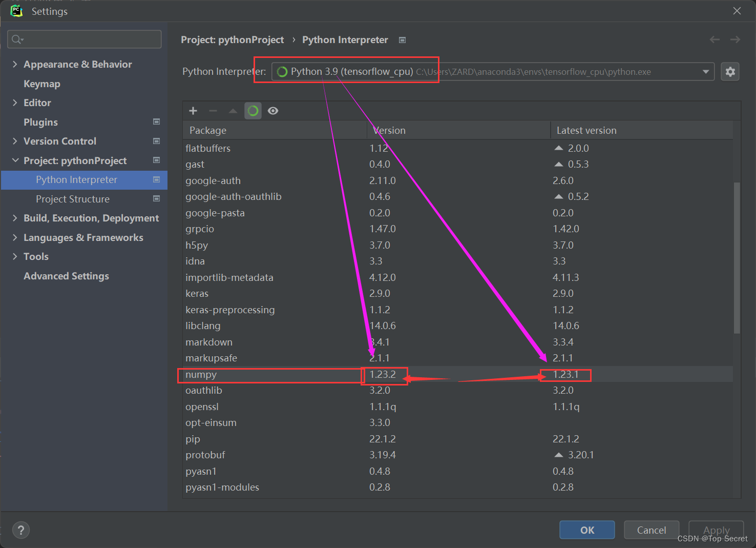The height and width of the screenshot is (548, 756).
Task: Select the oauthlib package name
Action: [x=204, y=390]
